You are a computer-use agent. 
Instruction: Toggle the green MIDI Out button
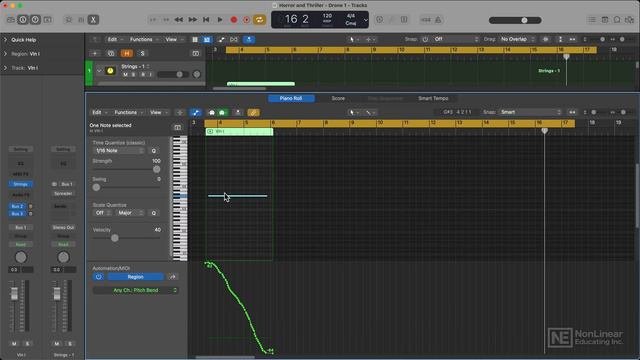pos(222,112)
